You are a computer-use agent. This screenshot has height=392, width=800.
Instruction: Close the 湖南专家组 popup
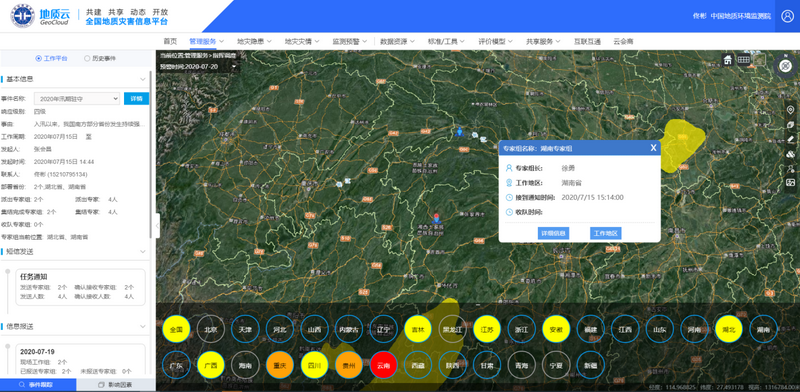click(x=653, y=148)
